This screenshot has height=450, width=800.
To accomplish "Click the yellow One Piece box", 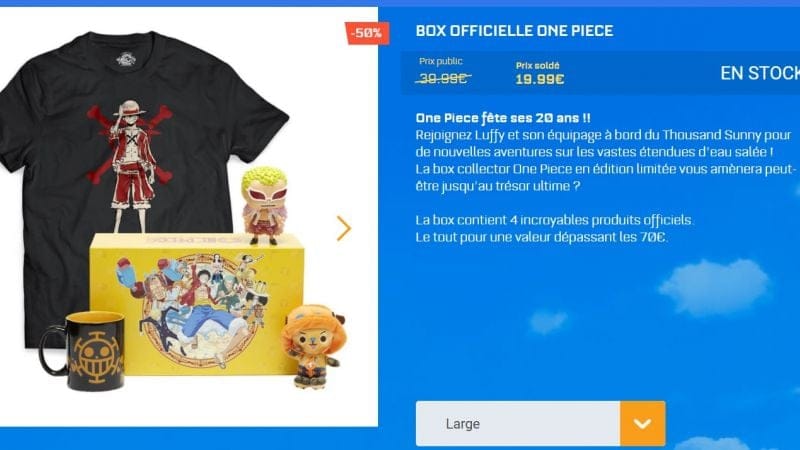I will [197, 305].
